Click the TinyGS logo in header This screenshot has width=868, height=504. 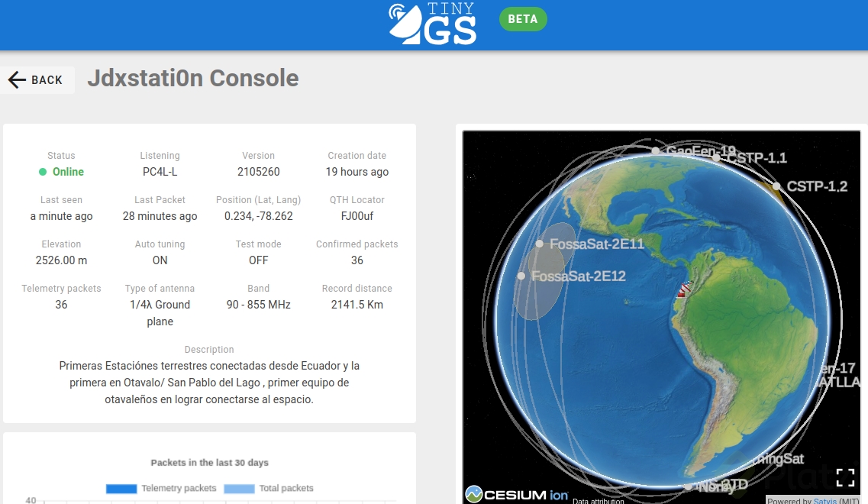pos(432,23)
